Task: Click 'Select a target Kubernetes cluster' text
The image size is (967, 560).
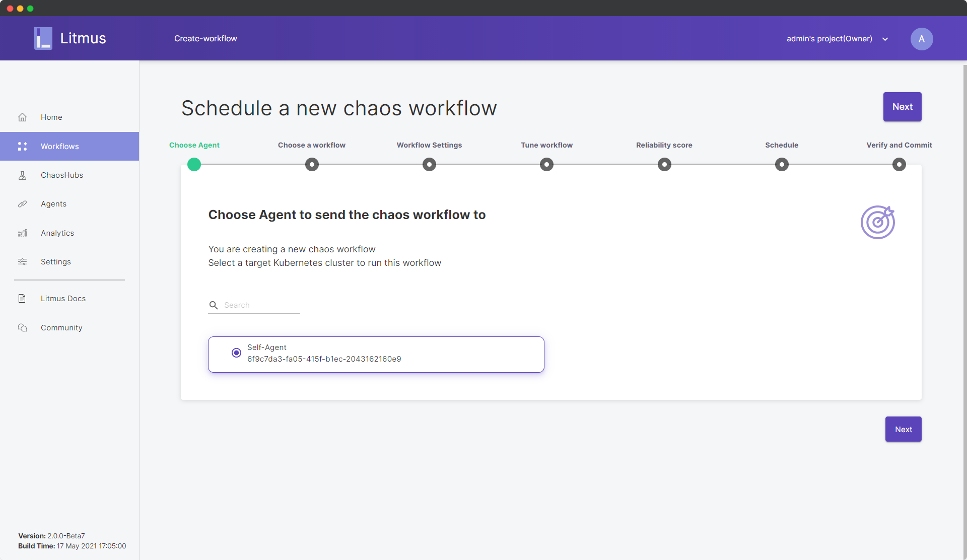Action: 324,263
